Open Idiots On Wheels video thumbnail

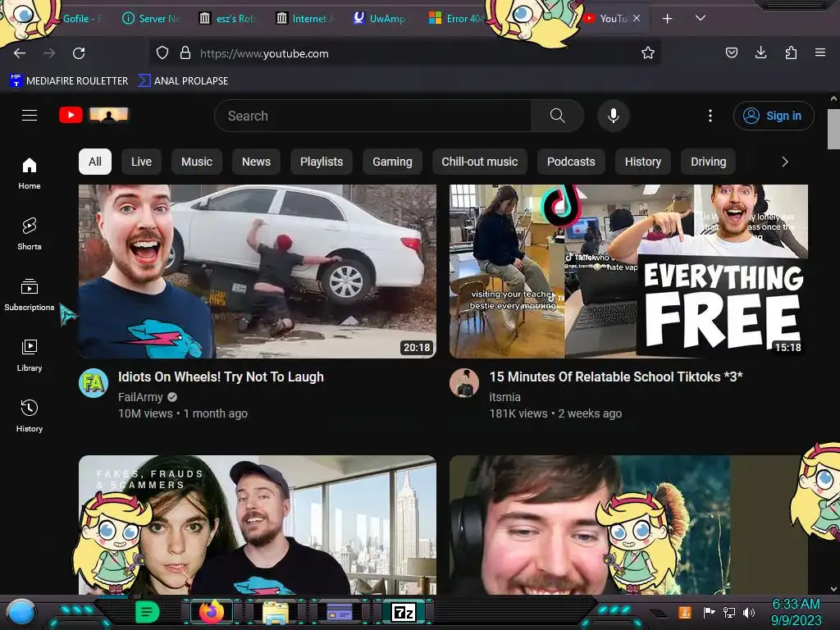click(x=257, y=271)
